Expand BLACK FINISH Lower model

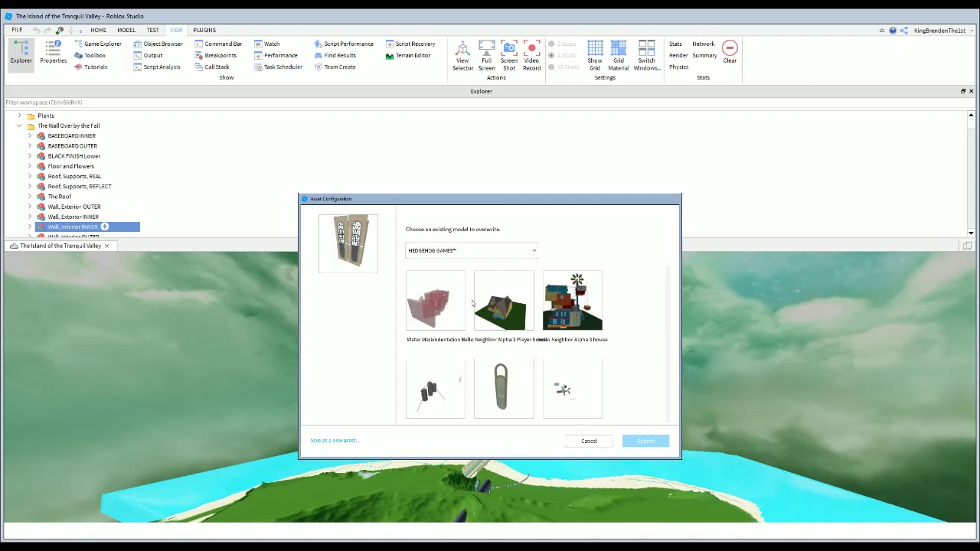pos(30,156)
